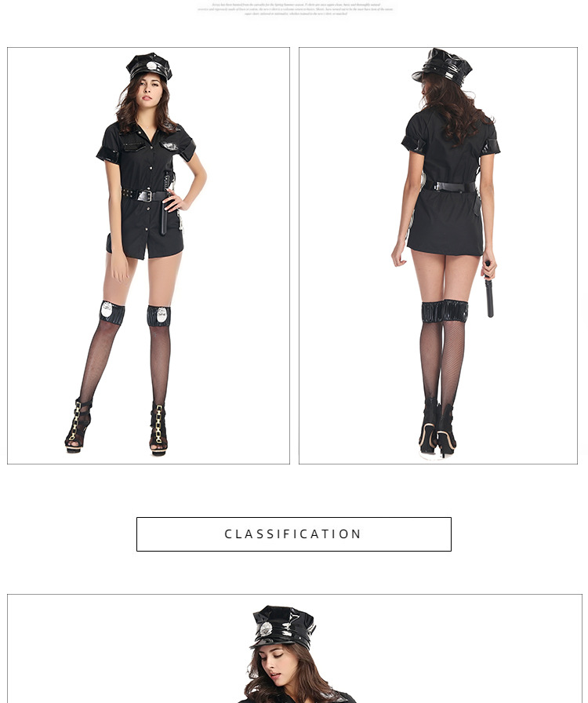Screen dimensions: 588x703
Task: Click the small description text at top
Action: [296, 9]
